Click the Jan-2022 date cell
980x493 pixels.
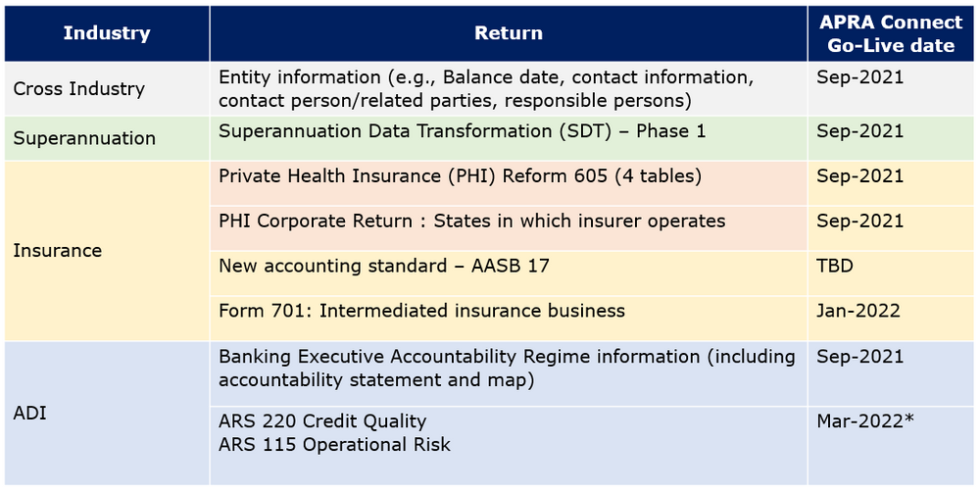coord(858,311)
